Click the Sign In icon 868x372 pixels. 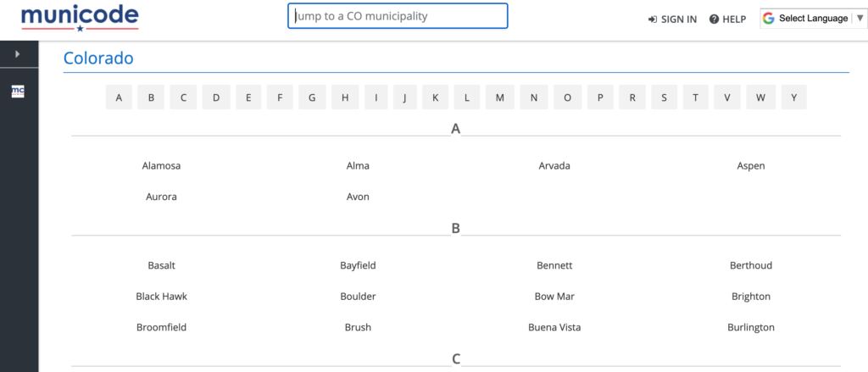653,19
